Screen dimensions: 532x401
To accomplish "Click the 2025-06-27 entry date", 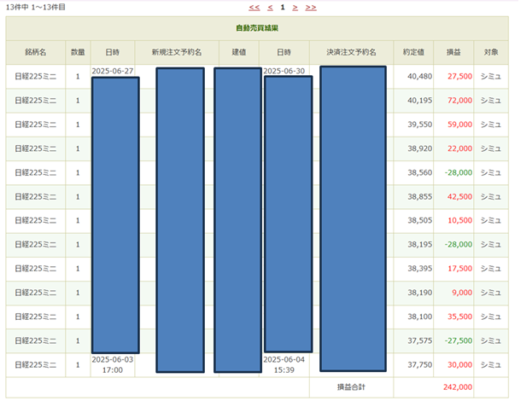I will pos(113,71).
